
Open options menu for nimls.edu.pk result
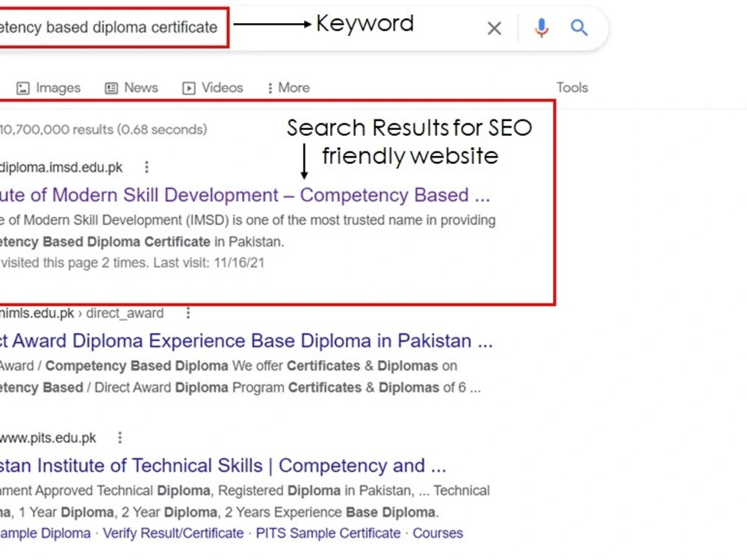coord(188,313)
